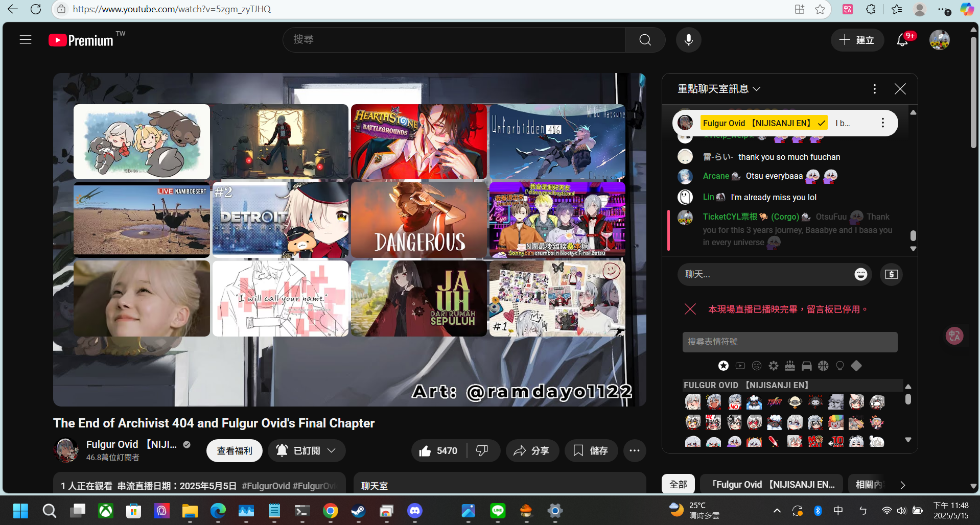Click the 查看福利 membership perks button

pos(235,450)
